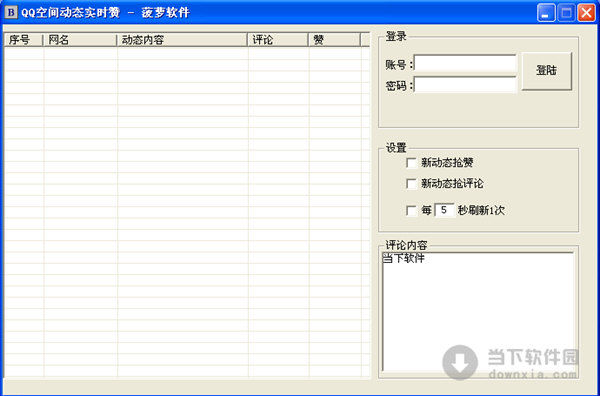
Task: Click the 秒刷新1次 label text
Action: (481, 210)
